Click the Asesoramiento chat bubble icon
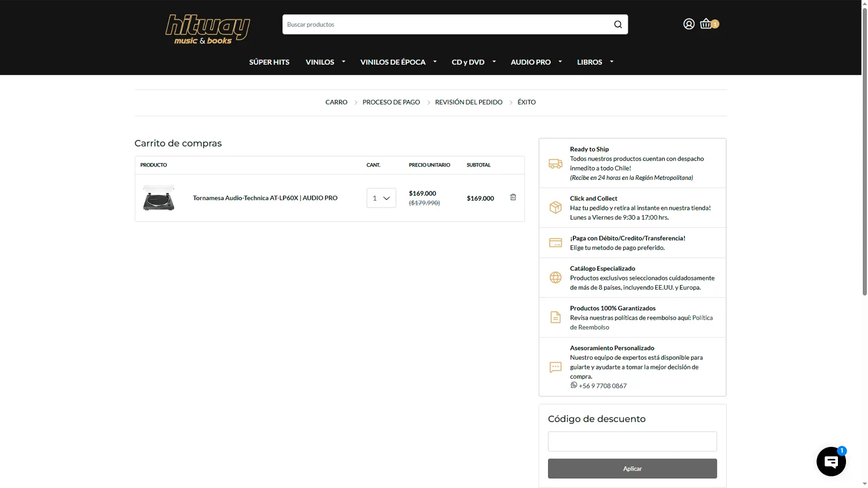Image resolution: width=868 pixels, height=488 pixels. click(x=556, y=367)
